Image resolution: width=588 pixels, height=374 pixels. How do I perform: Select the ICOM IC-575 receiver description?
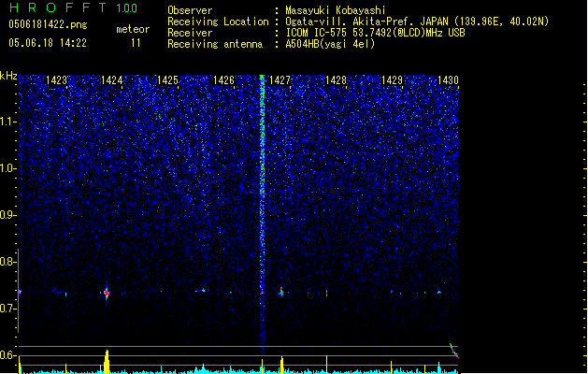pos(375,33)
